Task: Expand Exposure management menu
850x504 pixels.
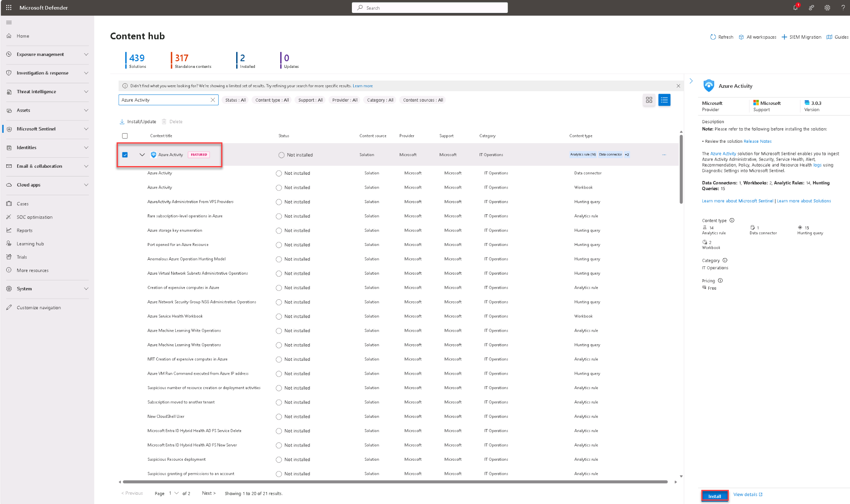Action: point(47,55)
